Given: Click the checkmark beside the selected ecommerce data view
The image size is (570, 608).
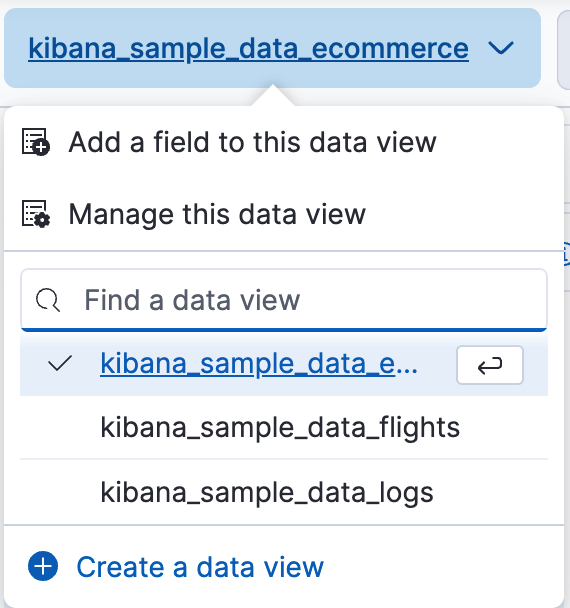Looking at the screenshot, I should tap(60, 363).
